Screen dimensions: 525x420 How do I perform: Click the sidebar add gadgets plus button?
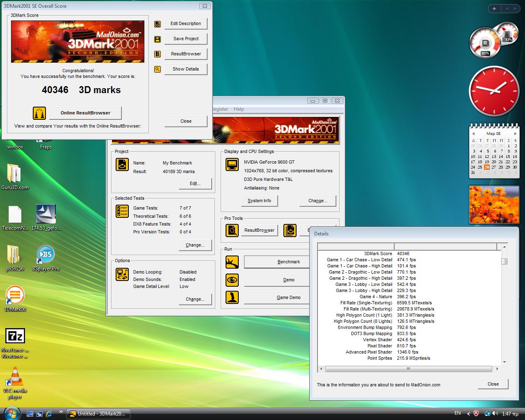coord(494,9)
